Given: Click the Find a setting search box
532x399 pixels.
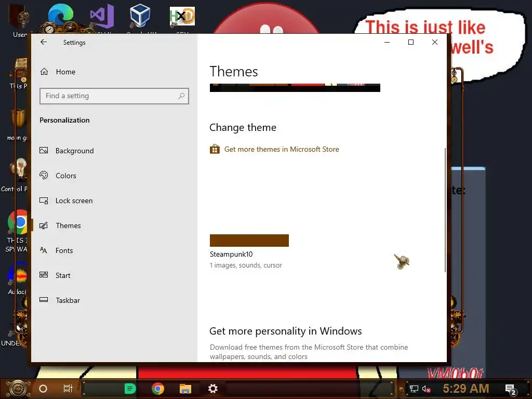Looking at the screenshot, I should click(x=114, y=96).
